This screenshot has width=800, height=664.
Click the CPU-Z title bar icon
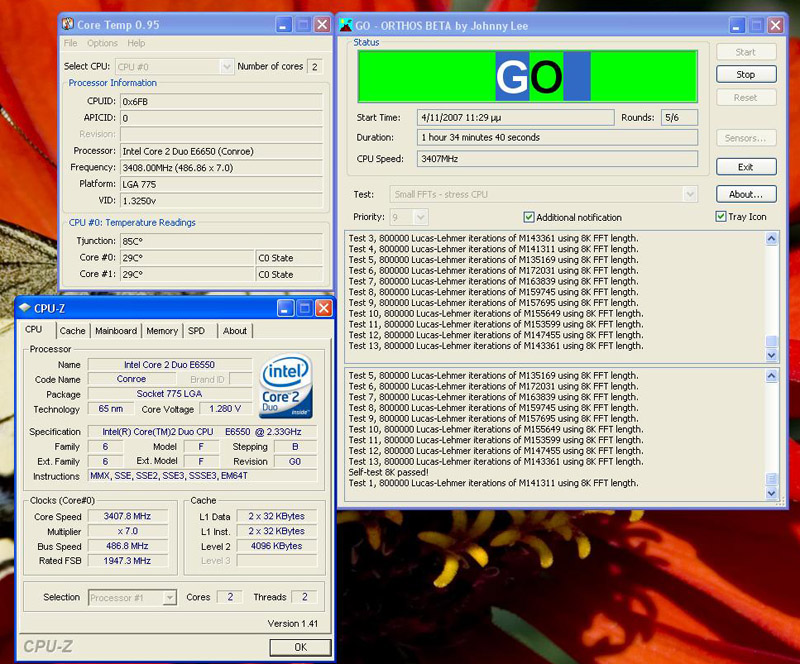point(24,308)
